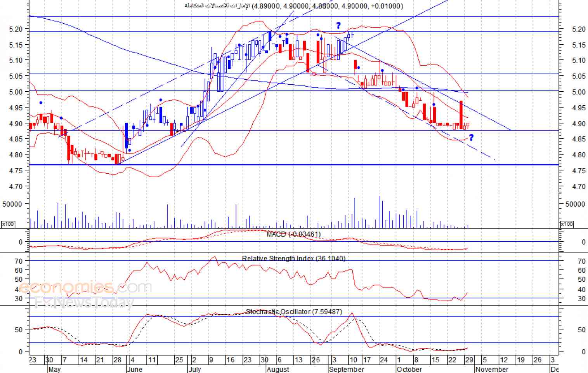Click the left x100 volume scale box
This screenshot has width=588, height=373.
(x=8, y=224)
